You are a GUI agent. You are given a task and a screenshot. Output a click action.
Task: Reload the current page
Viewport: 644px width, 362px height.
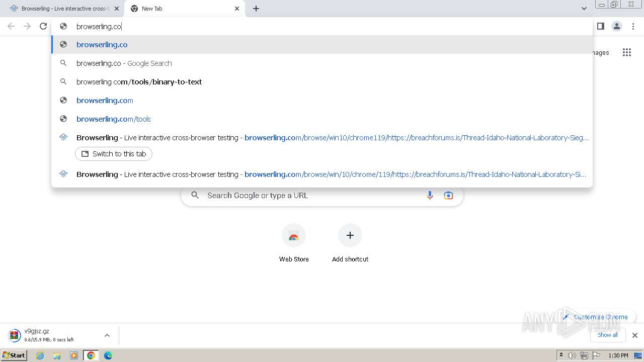click(x=43, y=26)
